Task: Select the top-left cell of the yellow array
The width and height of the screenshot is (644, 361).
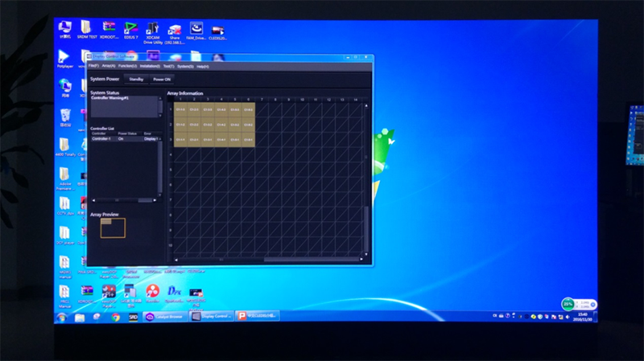Action: pyautogui.click(x=180, y=109)
